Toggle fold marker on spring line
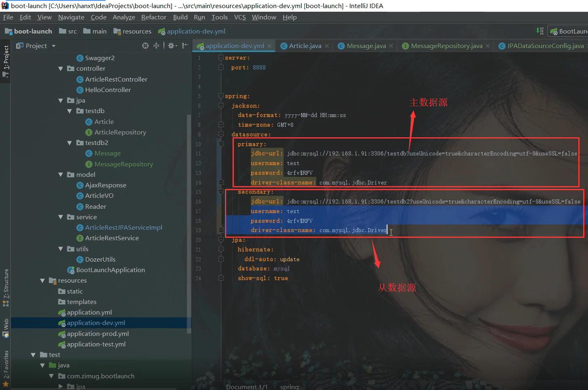 (221, 96)
